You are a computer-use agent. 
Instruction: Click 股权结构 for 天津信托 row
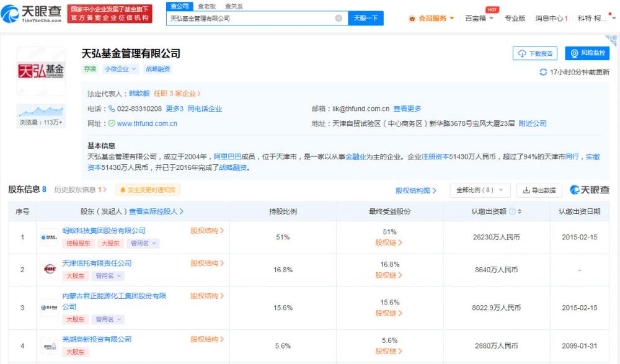(207, 263)
